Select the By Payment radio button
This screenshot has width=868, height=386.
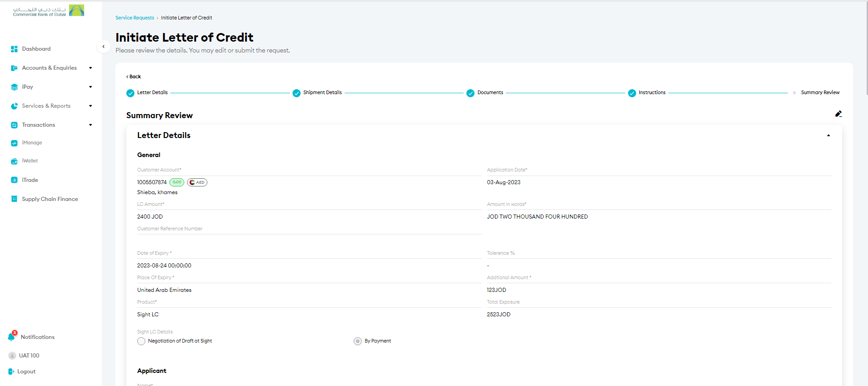[x=358, y=341]
